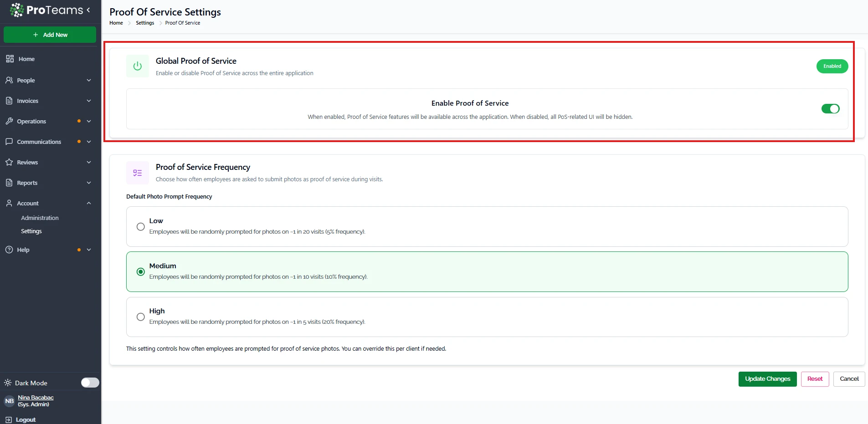Click the Invoices document icon
The width and height of the screenshot is (868, 424).
[x=9, y=101]
